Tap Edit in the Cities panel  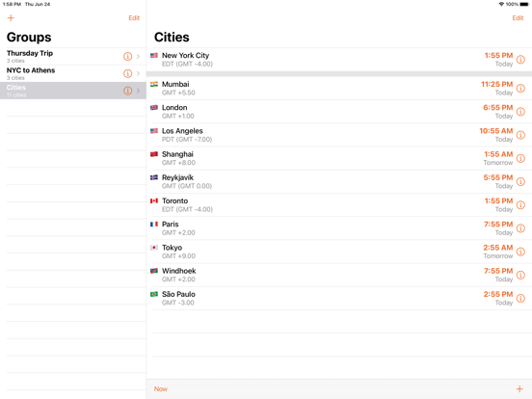pos(518,18)
